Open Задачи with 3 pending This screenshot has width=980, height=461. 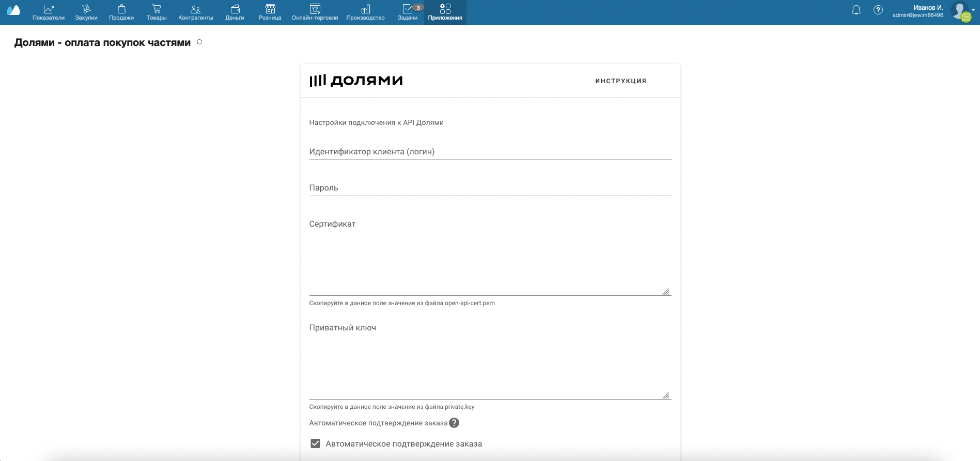click(408, 12)
